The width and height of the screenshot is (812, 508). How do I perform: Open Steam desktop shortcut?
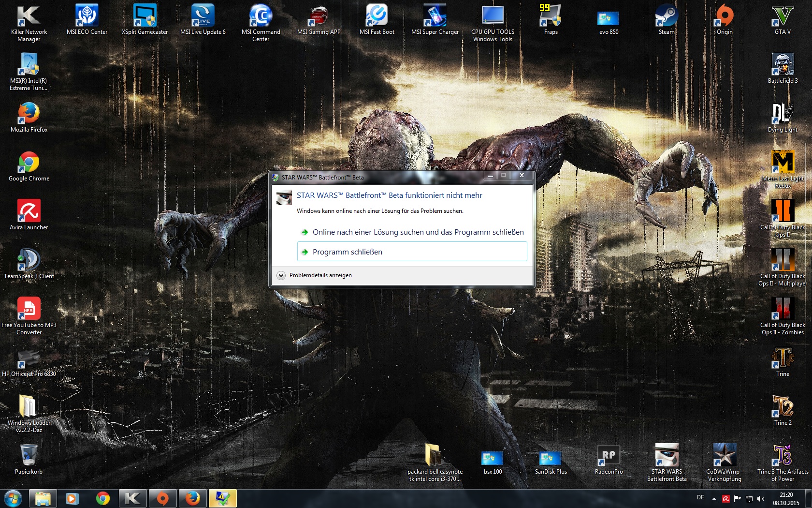point(667,19)
